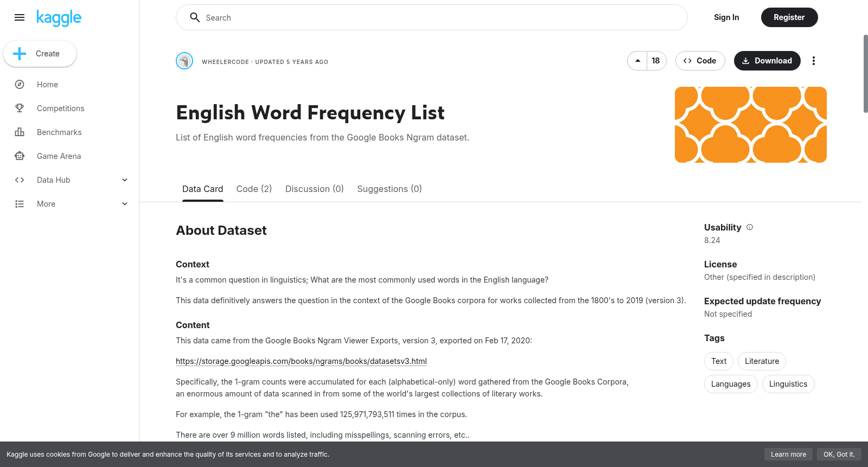Select the Languages tag
868x467 pixels.
tap(731, 384)
